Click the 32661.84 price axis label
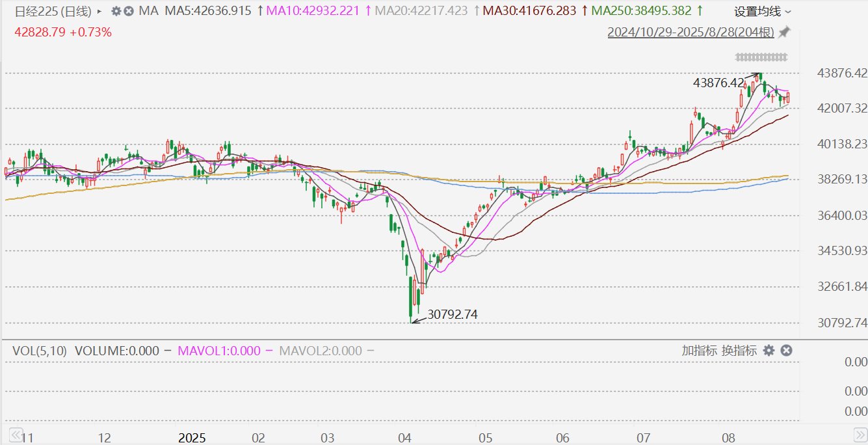The image size is (868, 445). (841, 286)
